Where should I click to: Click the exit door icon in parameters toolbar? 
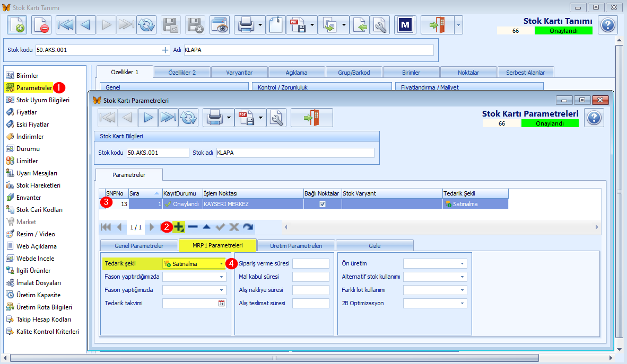coord(311,118)
